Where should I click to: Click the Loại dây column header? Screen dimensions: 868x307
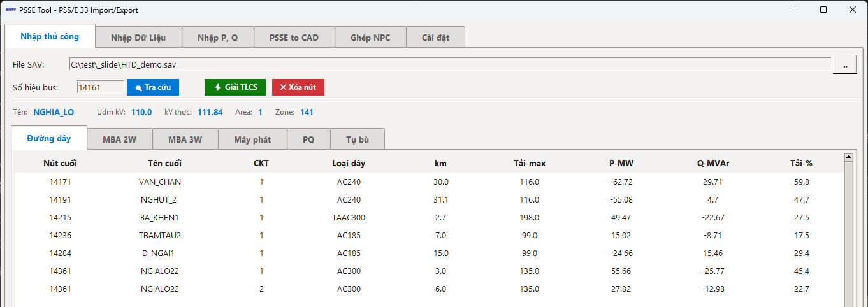click(349, 163)
